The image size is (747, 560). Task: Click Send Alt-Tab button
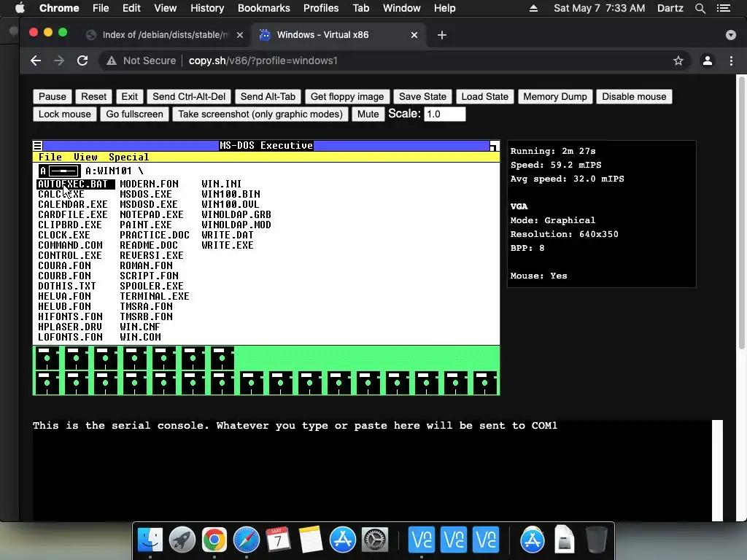coord(268,97)
